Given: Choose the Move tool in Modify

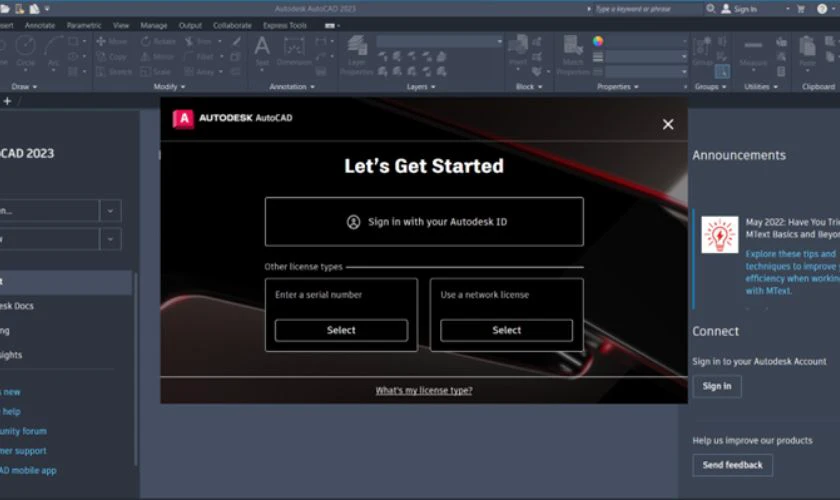Looking at the screenshot, I should coord(111,41).
